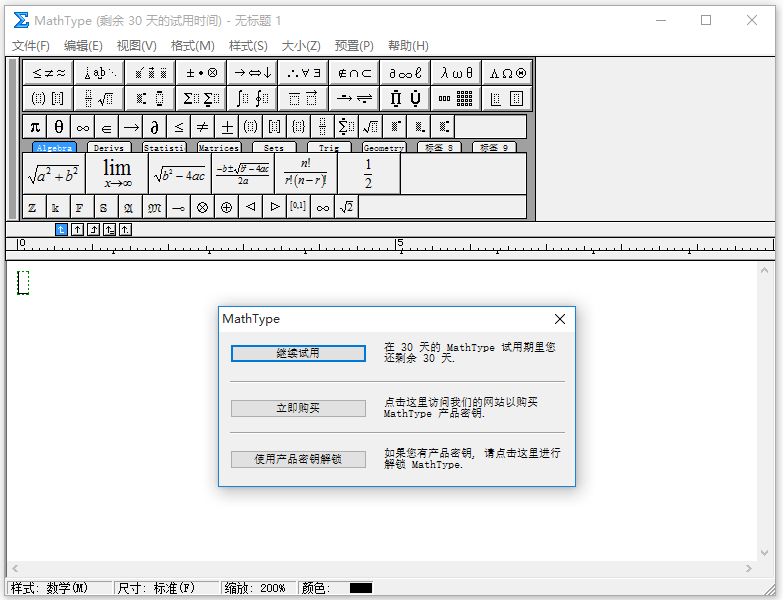Click the 继续试用 button
This screenshot has width=783, height=600.
pos(298,353)
